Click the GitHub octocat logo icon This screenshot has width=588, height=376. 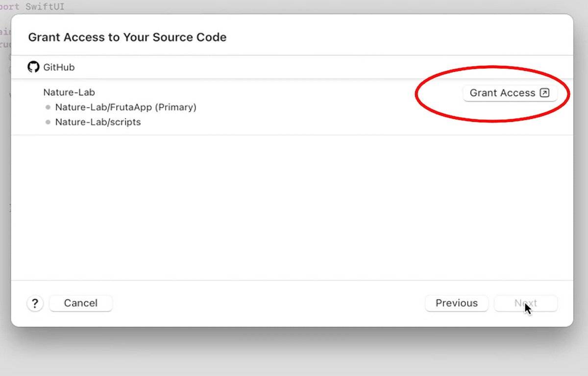33,67
